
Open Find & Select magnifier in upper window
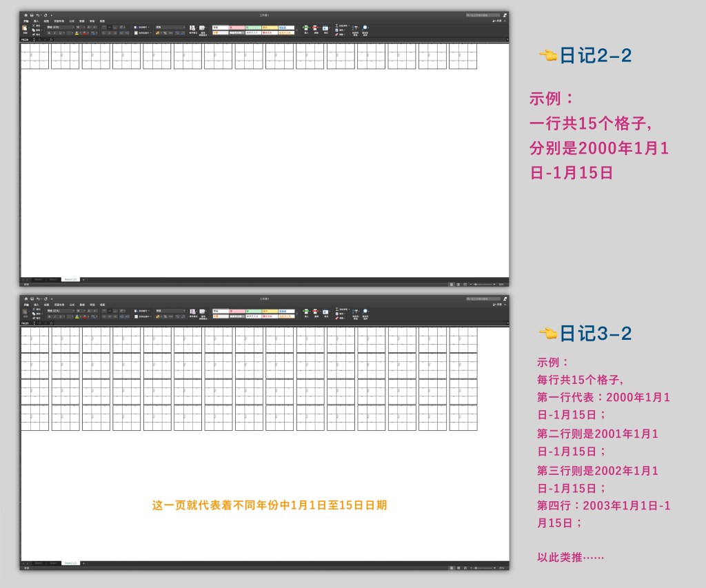point(365,29)
